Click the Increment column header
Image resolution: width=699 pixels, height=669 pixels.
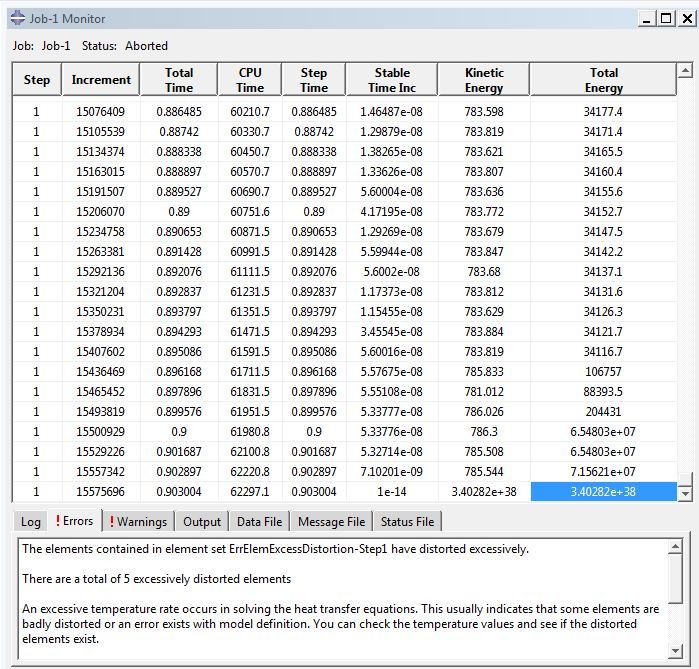tap(101, 80)
